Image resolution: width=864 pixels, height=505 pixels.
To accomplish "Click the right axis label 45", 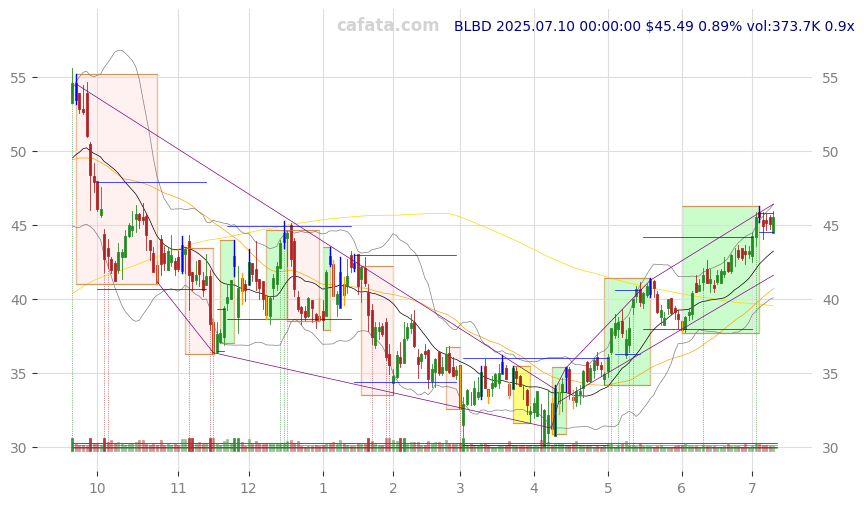I will point(830,225).
